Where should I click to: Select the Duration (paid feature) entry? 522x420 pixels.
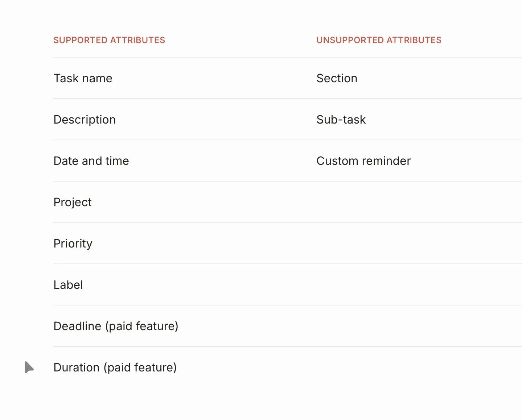pyautogui.click(x=115, y=367)
